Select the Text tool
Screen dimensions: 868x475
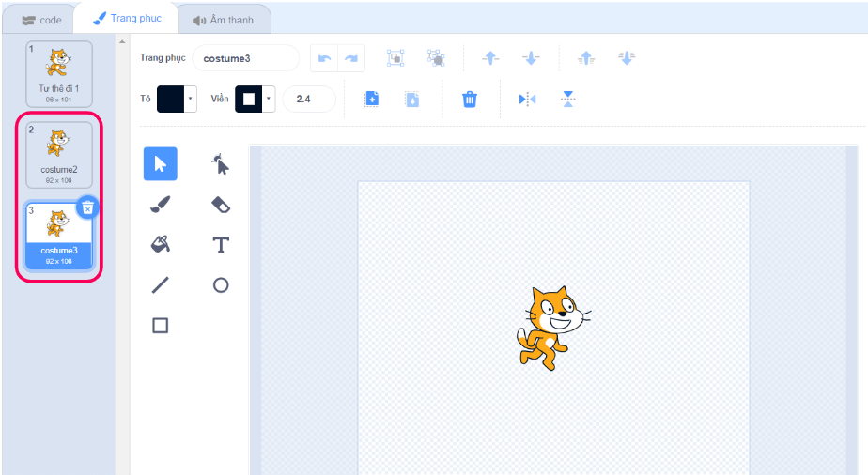[x=221, y=244]
